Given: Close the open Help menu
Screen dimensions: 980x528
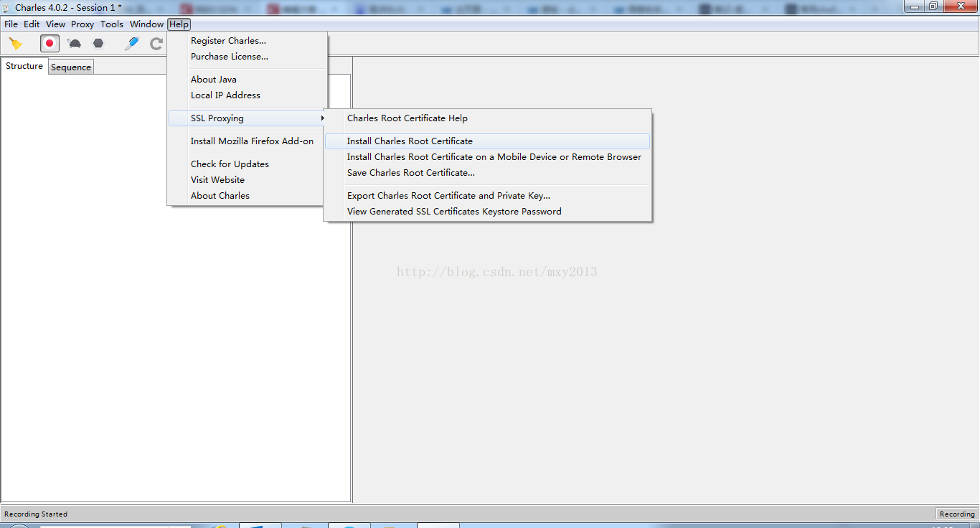Looking at the screenshot, I should pyautogui.click(x=179, y=24).
